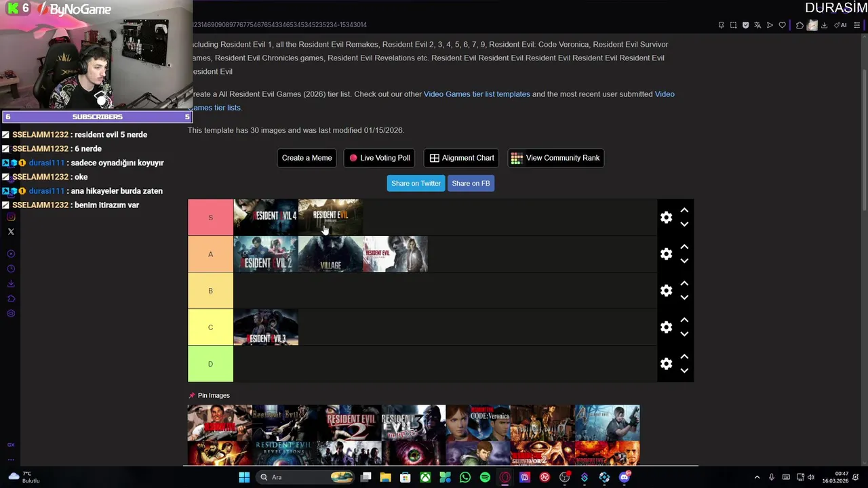868x488 pixels.
Task: Select Resident Evil 4 image in S tier
Action: tap(266, 218)
